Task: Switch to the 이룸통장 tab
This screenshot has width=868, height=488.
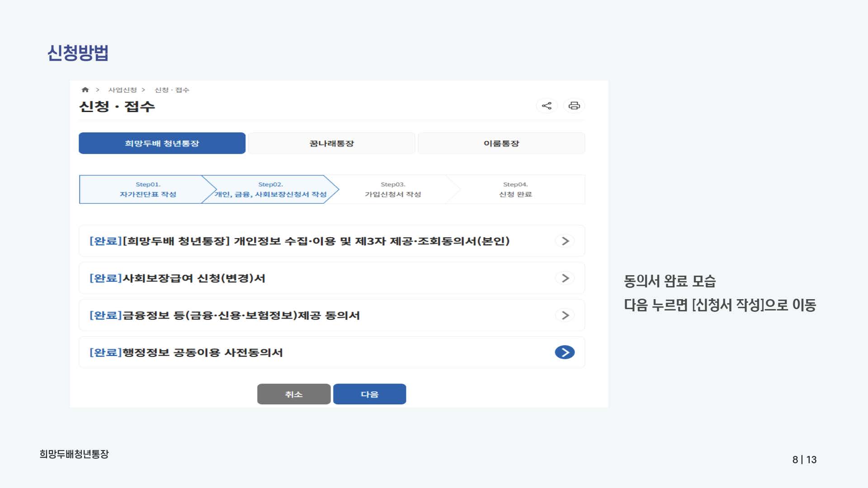Action: pyautogui.click(x=502, y=143)
